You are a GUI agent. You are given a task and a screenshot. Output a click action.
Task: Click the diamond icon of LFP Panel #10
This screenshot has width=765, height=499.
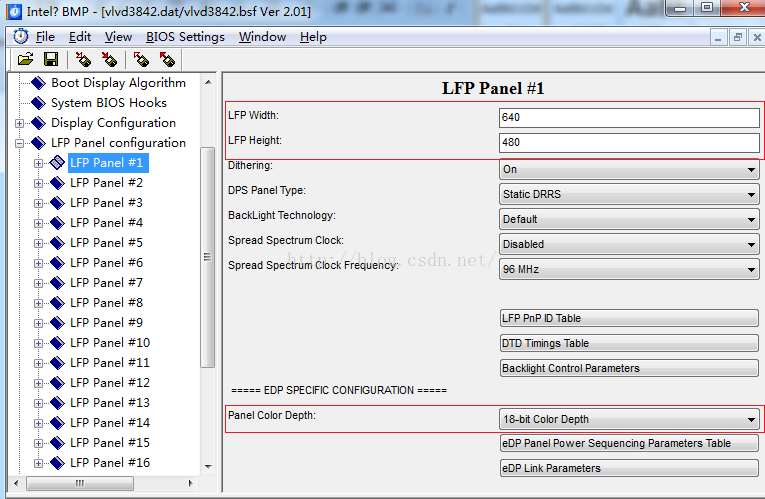(57, 343)
